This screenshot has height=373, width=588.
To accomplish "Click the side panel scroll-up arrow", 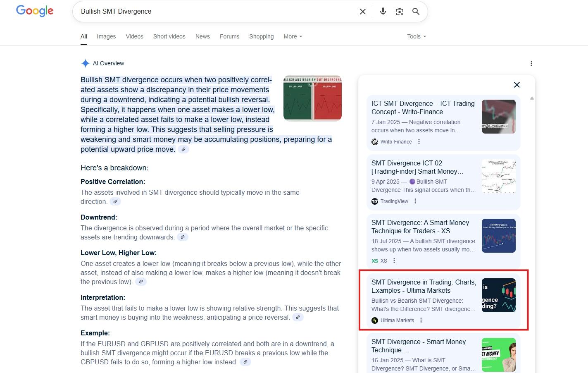I will click(532, 98).
